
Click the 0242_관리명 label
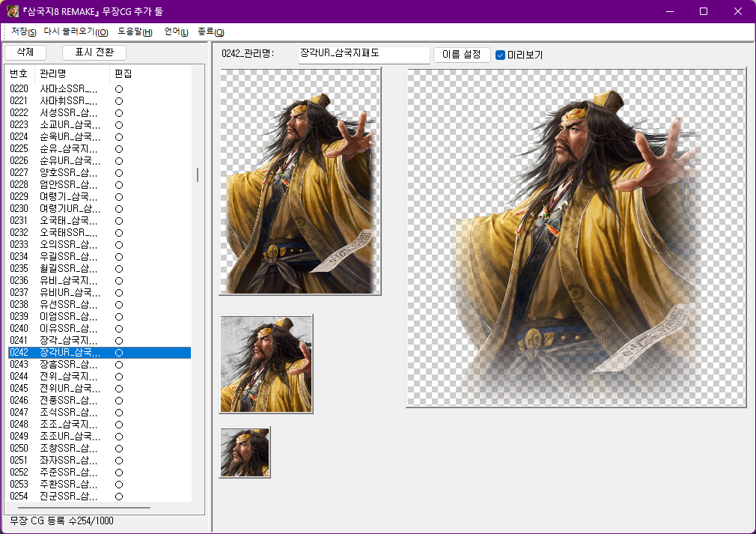click(x=248, y=53)
